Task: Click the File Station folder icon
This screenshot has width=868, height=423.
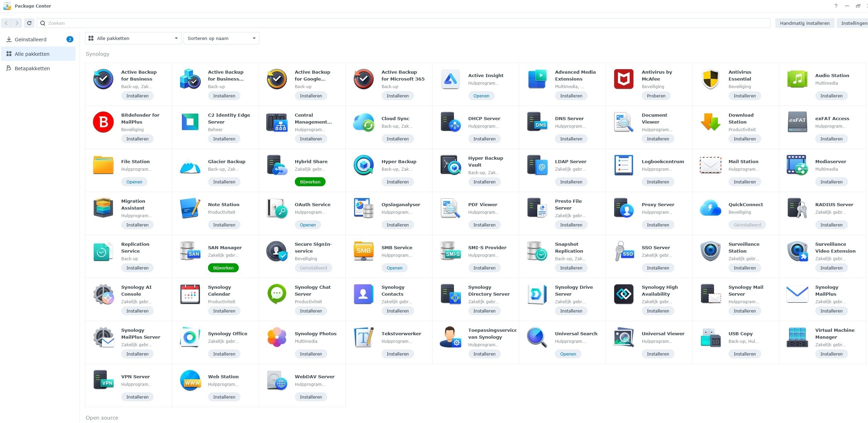Action: coord(103,165)
